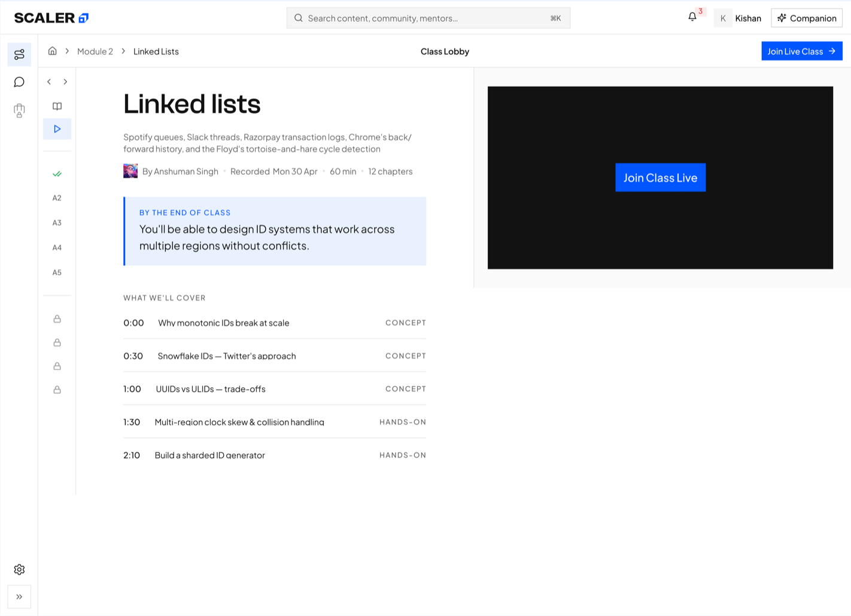The width and height of the screenshot is (851, 616).
Task: Click the 12 chapters label
Action: click(390, 171)
